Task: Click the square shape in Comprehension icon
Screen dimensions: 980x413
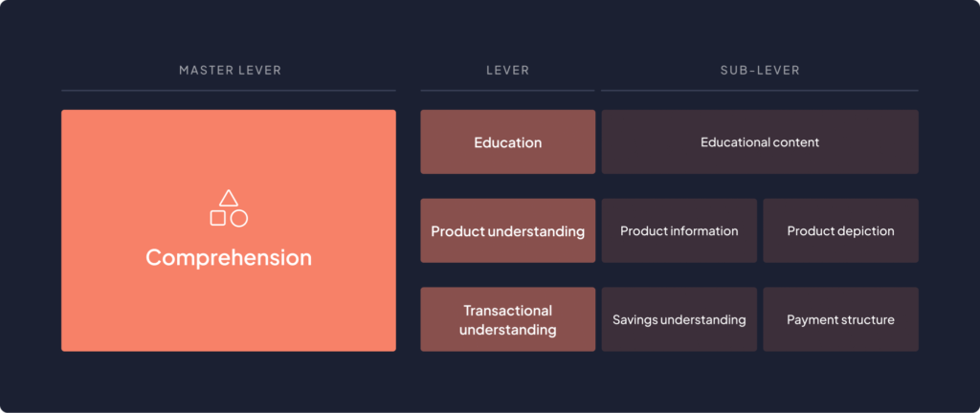Action: [218, 218]
